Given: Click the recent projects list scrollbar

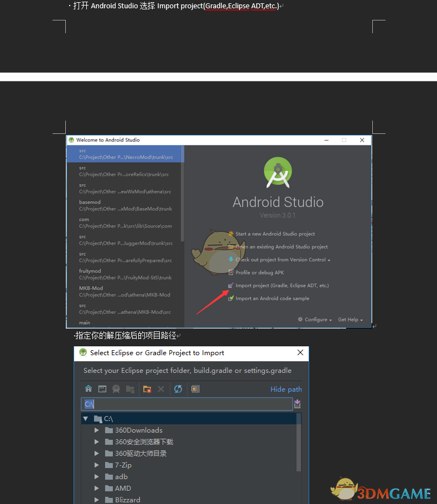Looking at the screenshot, I should pyautogui.click(x=183, y=194).
